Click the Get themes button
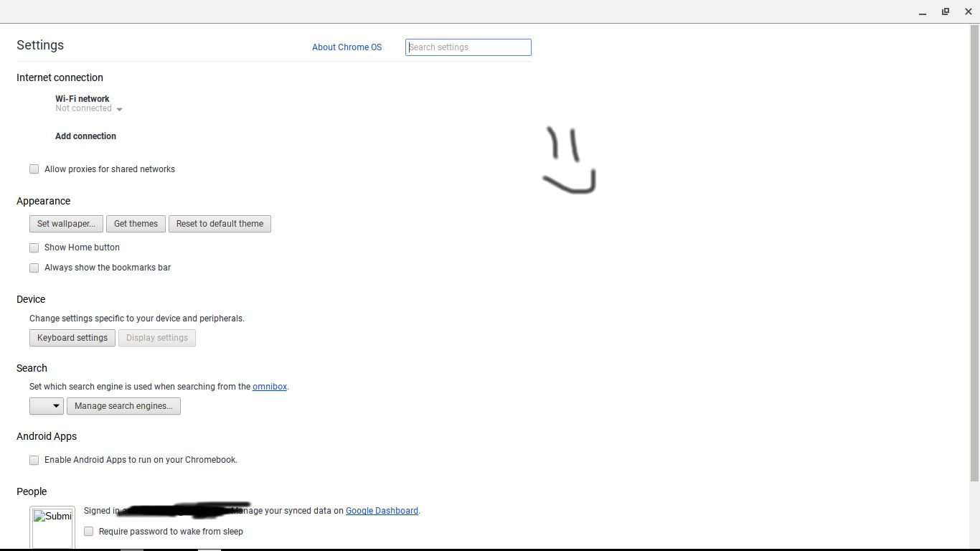980x551 pixels. (x=136, y=224)
